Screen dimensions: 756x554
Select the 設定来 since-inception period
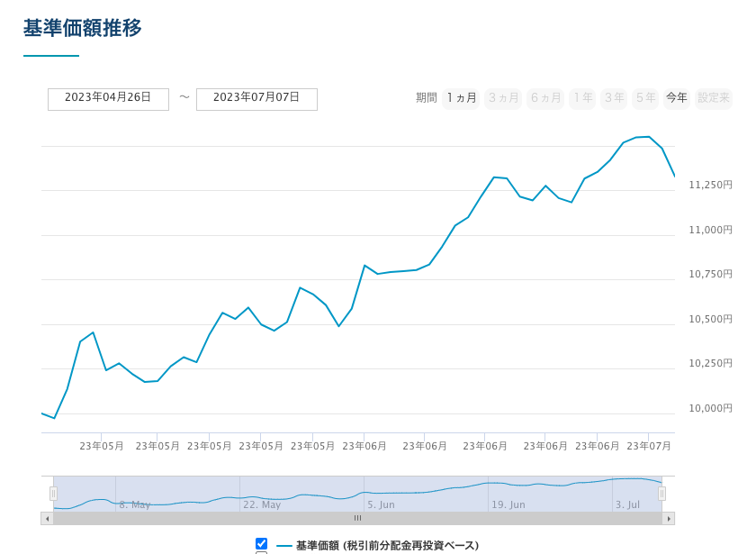[x=714, y=98]
